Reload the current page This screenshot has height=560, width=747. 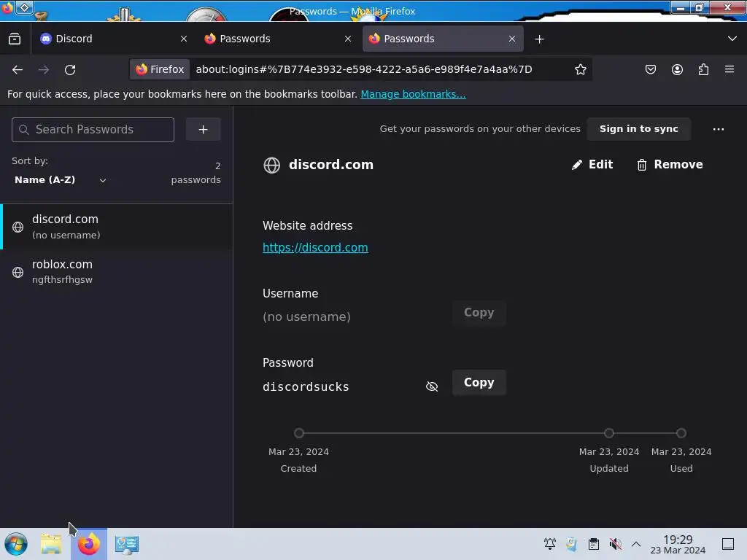click(70, 69)
